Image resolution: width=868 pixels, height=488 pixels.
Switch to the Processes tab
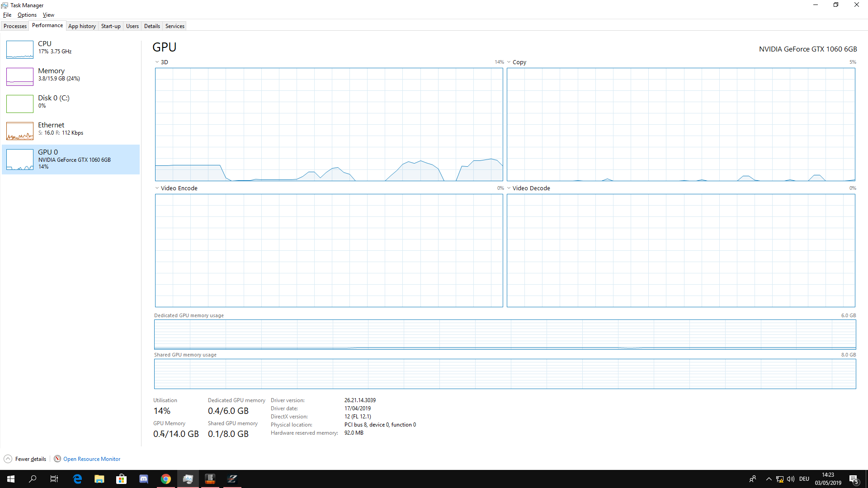[x=15, y=26]
